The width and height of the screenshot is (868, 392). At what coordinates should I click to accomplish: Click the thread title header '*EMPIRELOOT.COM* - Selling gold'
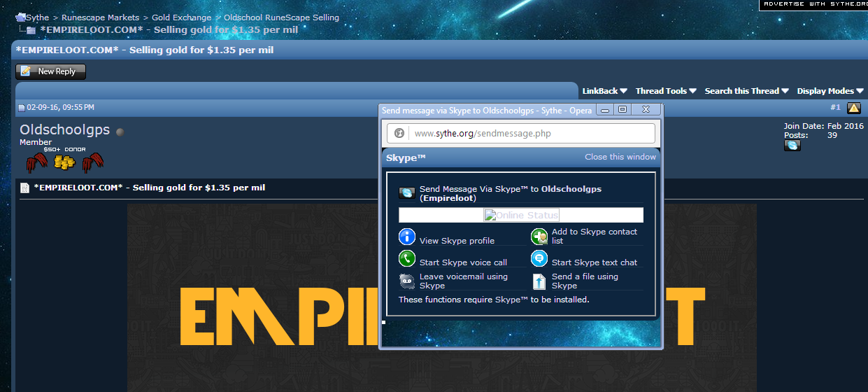(145, 50)
